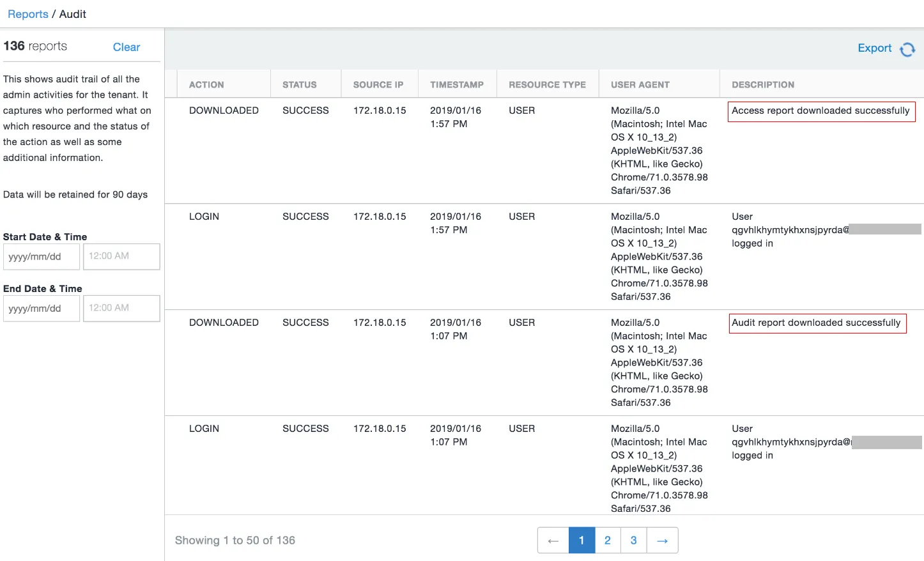The width and height of the screenshot is (924, 561).
Task: Select page 2 in pagination
Action: coord(608,541)
